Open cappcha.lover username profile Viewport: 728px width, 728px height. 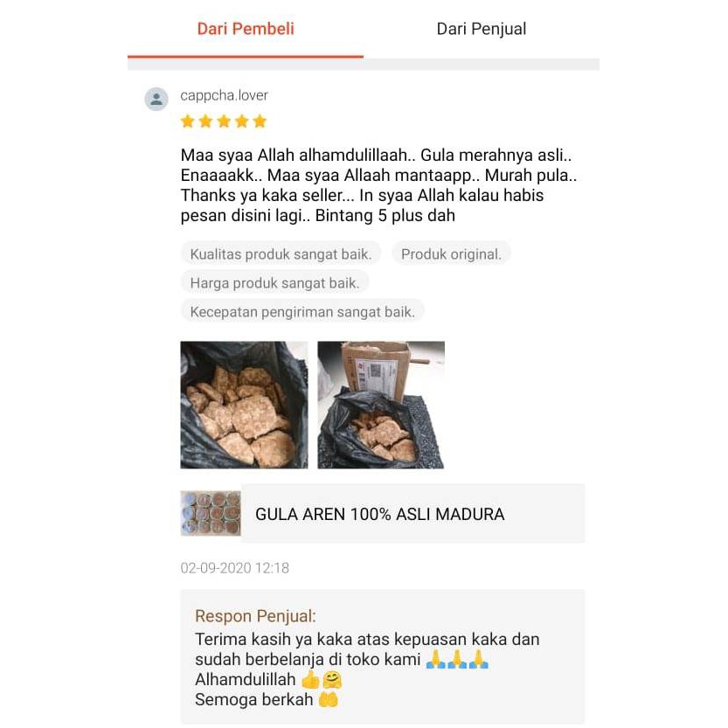point(225,95)
